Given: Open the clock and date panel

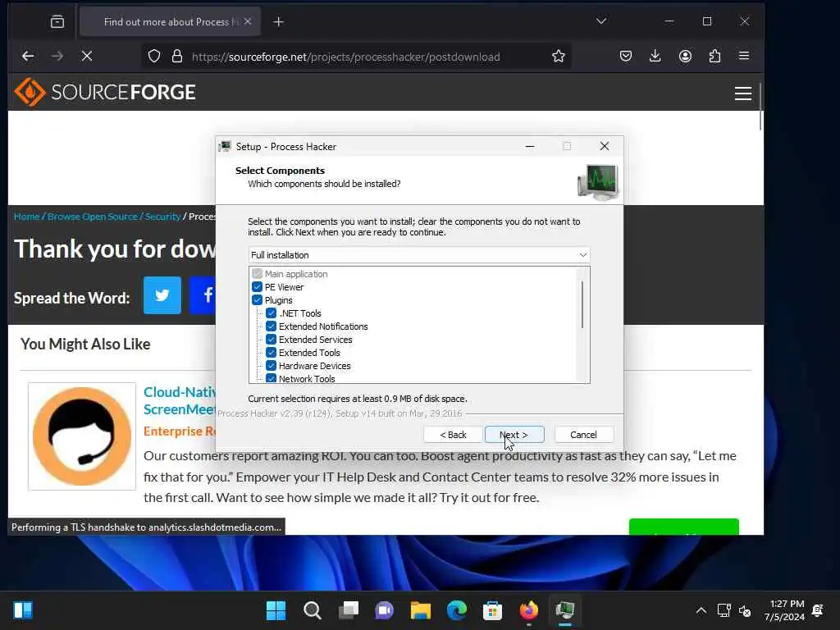Looking at the screenshot, I should tap(784, 610).
